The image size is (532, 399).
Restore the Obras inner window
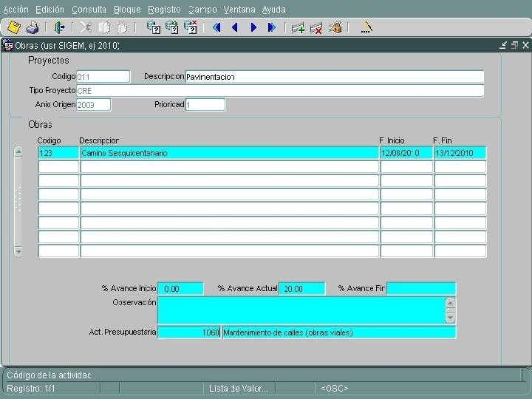(515, 45)
